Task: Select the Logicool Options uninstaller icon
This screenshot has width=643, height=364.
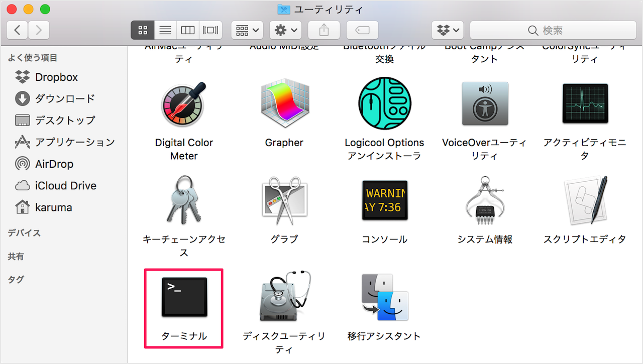Action: (385, 103)
